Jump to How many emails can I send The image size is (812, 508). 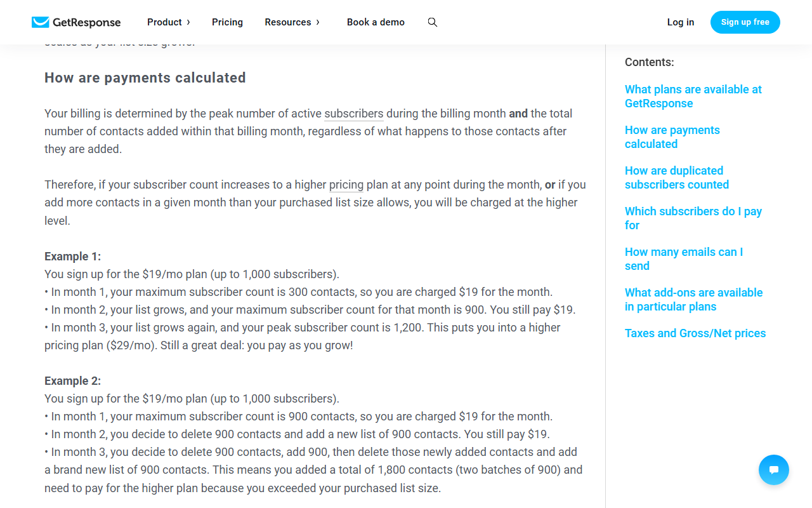point(684,259)
